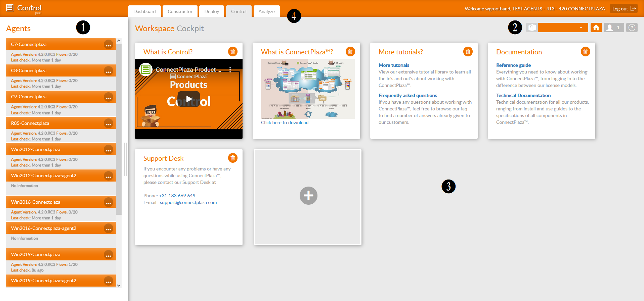Open options menu for C7-Connectplaza agent
The image size is (644, 301).
108,45
